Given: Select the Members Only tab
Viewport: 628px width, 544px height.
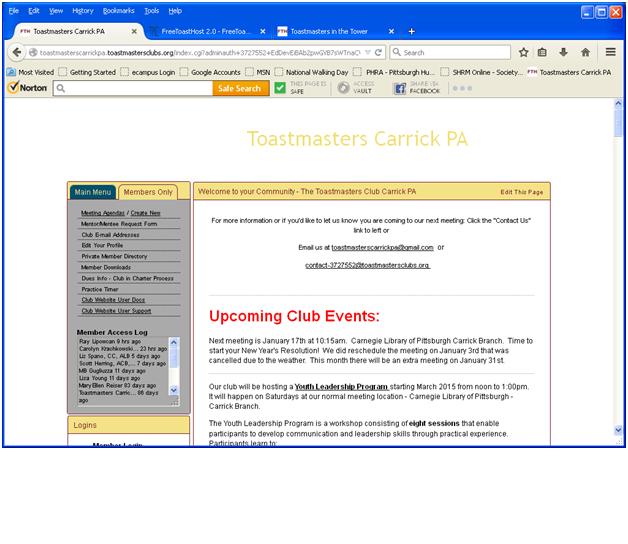Looking at the screenshot, I should [x=148, y=192].
